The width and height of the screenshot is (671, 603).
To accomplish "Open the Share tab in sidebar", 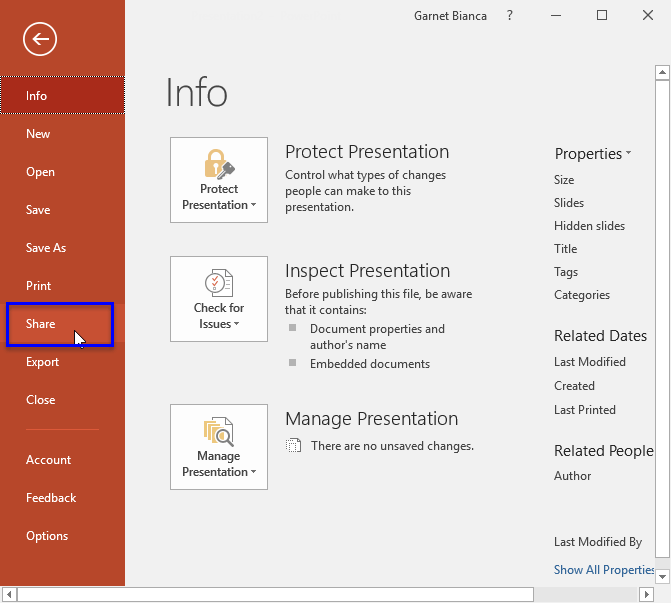I will pyautogui.click(x=41, y=324).
